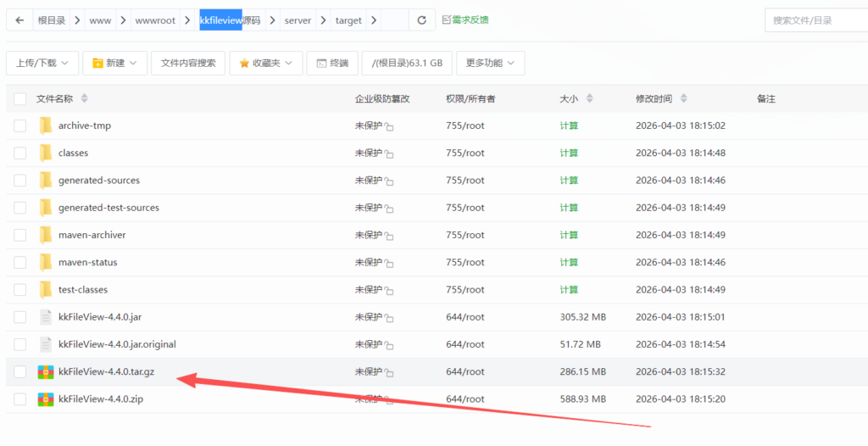
Task: Click the 文件内容搜索 button
Action: pyautogui.click(x=188, y=63)
